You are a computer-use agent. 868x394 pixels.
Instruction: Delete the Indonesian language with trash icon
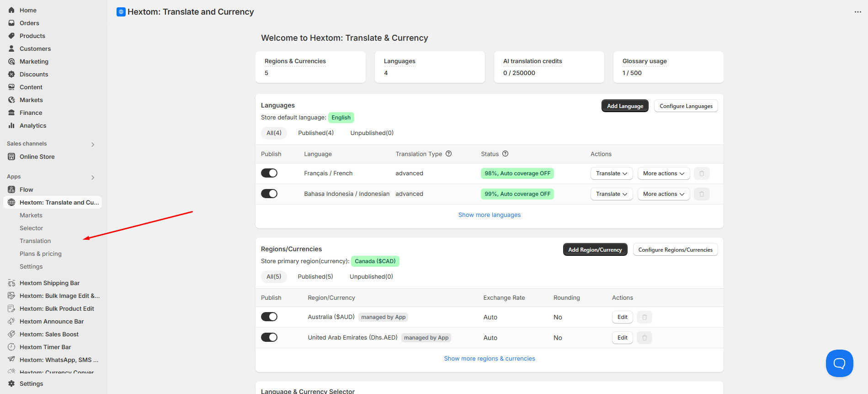(x=702, y=194)
